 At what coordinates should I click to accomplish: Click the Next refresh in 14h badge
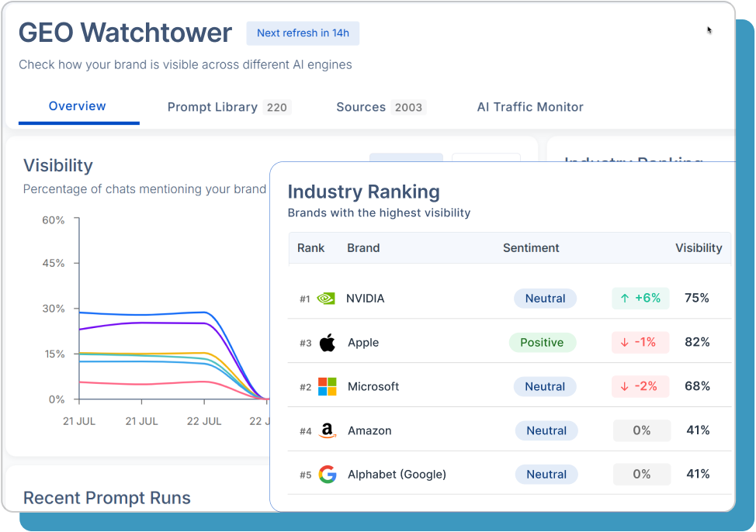pos(303,33)
